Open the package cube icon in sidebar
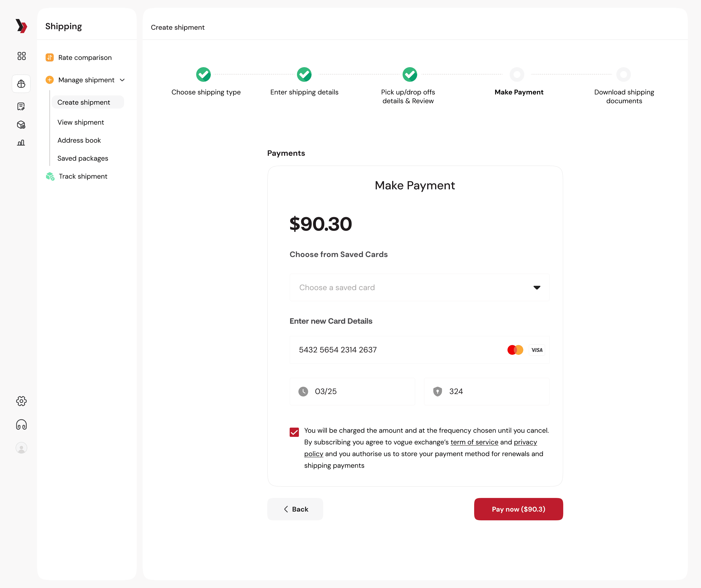 click(21, 125)
